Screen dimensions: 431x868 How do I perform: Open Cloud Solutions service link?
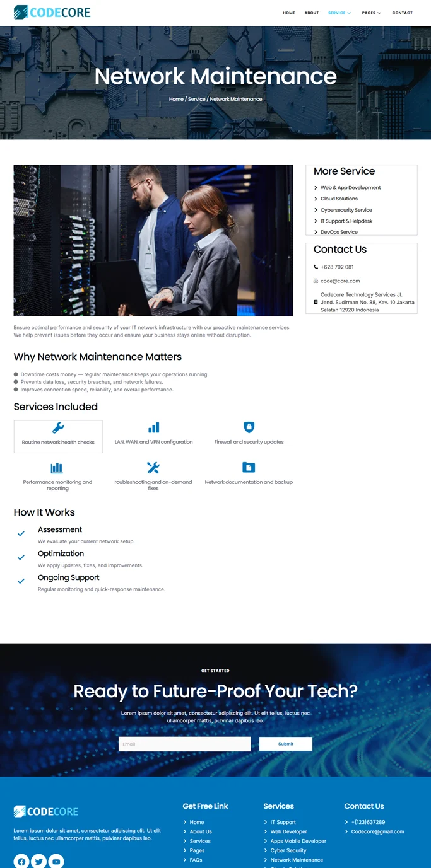point(339,199)
